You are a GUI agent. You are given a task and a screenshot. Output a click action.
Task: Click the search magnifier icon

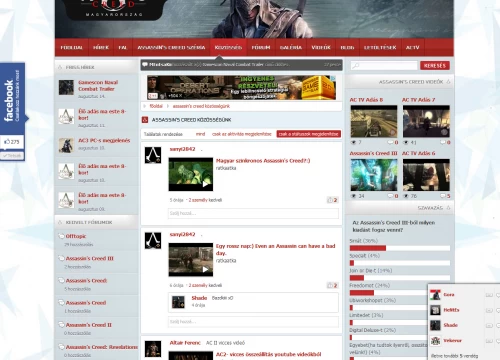pos(355,66)
